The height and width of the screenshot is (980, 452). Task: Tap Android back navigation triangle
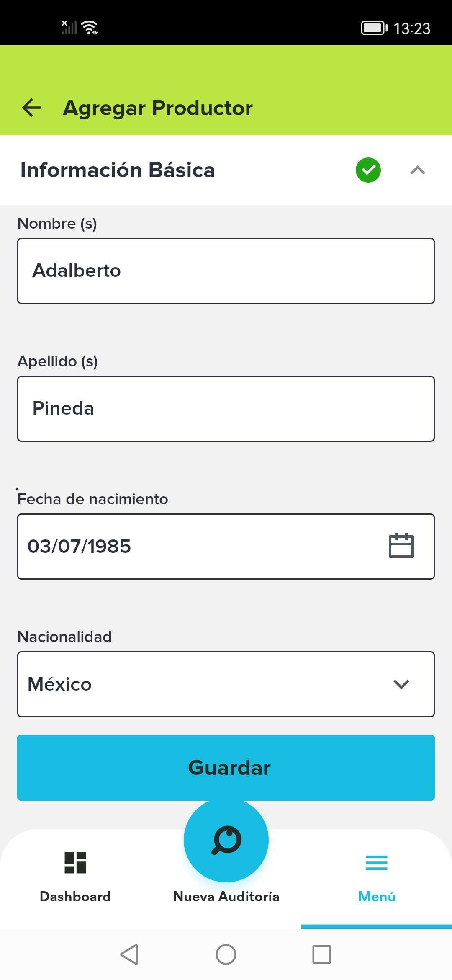coord(130,954)
